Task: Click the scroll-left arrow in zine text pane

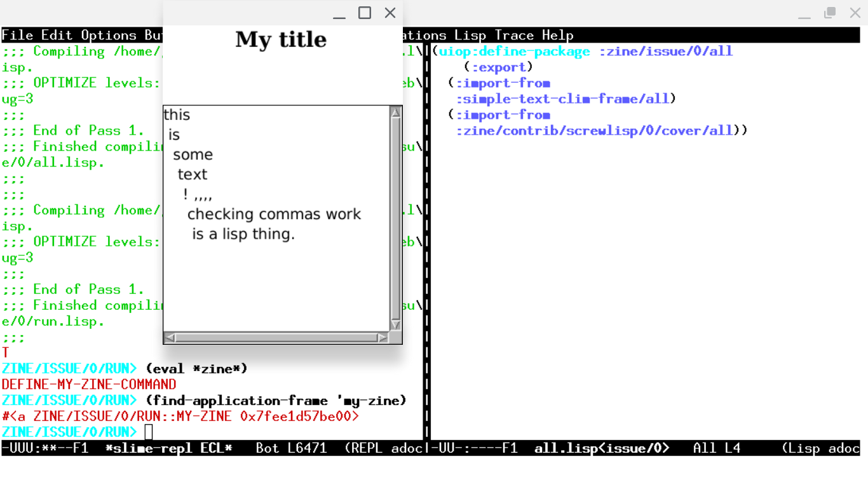Action: 170,338
